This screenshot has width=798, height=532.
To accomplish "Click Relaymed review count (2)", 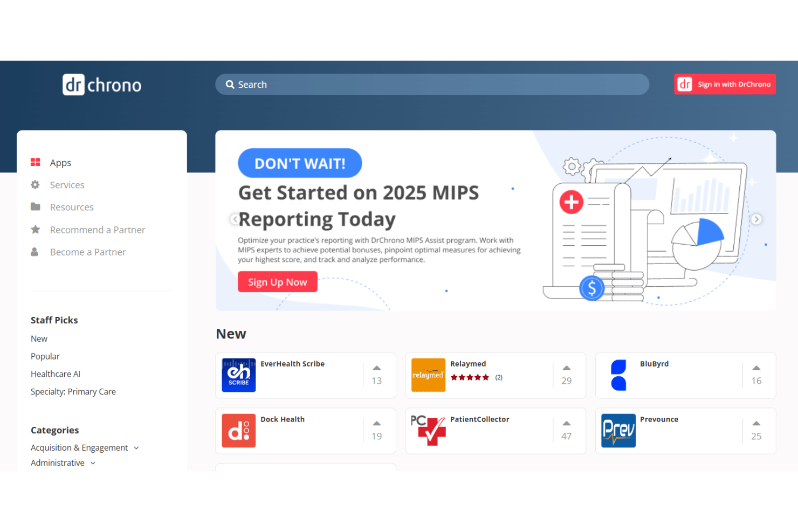I will click(x=499, y=377).
